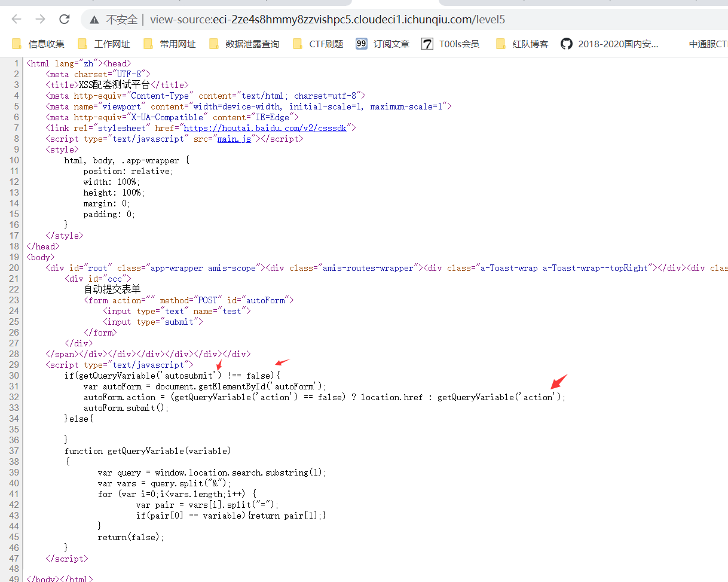Click the "}else{" line
Viewport: 728px width, 582px height.
coord(79,419)
